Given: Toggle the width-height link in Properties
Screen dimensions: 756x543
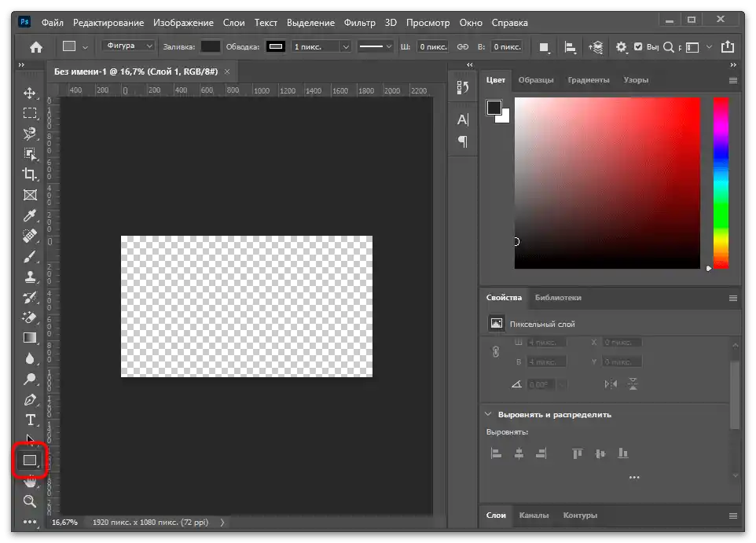Looking at the screenshot, I should [x=496, y=352].
